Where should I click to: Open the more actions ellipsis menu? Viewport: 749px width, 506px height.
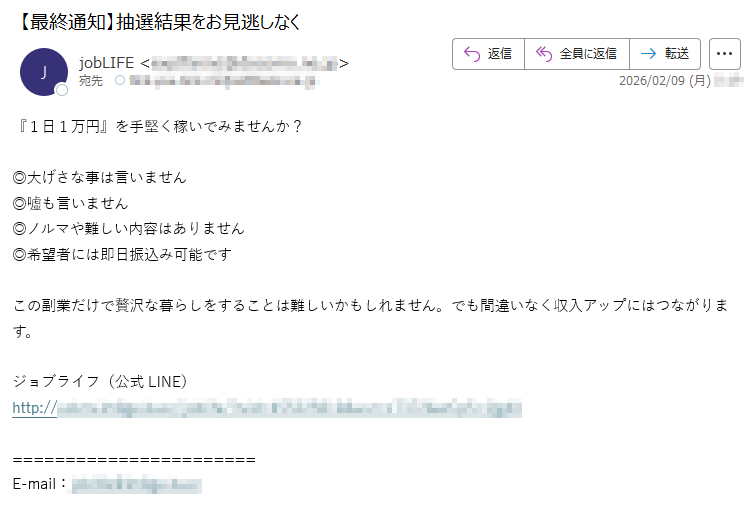tap(725, 54)
